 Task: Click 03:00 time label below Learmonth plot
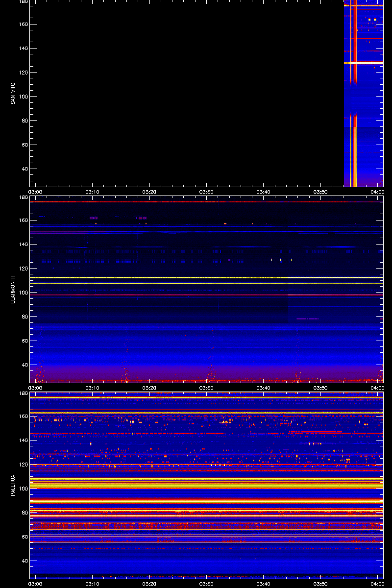pyautogui.click(x=35, y=388)
